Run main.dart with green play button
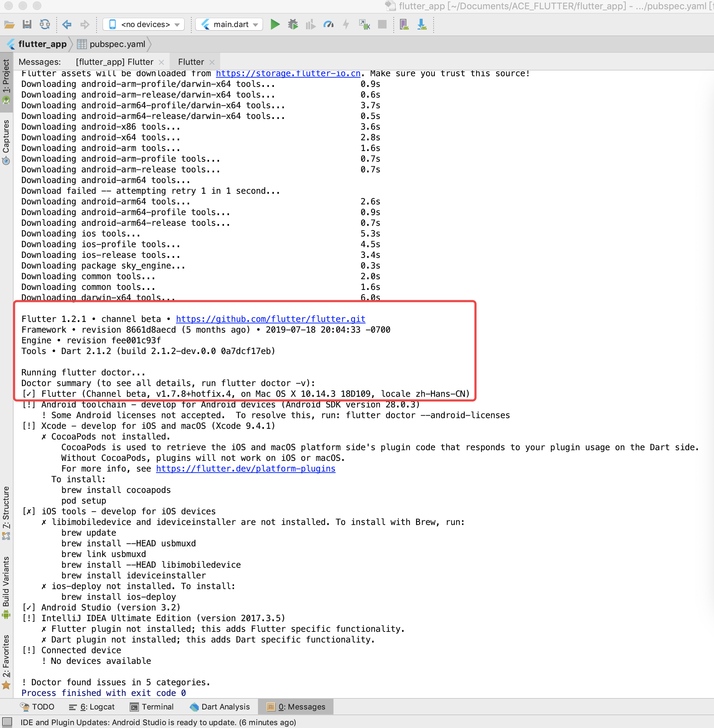Viewport: 714px width, 728px height. click(275, 24)
